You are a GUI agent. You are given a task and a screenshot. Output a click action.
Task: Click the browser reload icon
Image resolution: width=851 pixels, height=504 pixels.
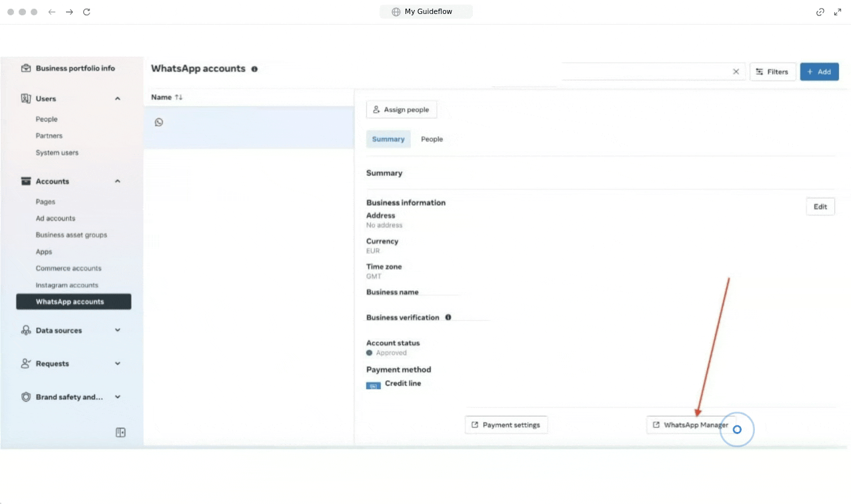click(x=87, y=12)
